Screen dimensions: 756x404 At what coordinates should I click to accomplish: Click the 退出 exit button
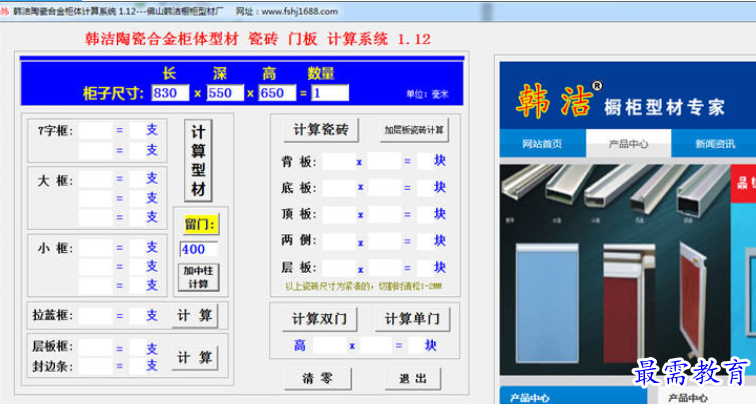point(413,378)
